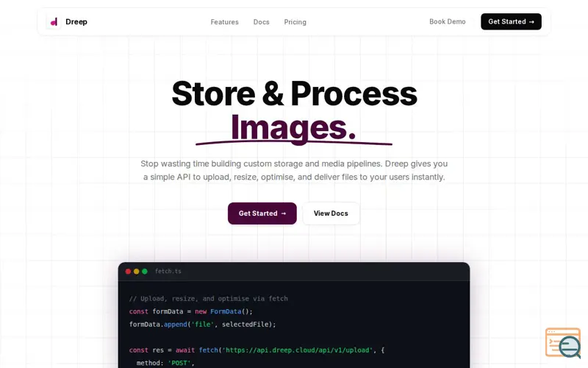Click the black Get Started header button
Screen dimensions: 588x368
(x=511, y=22)
